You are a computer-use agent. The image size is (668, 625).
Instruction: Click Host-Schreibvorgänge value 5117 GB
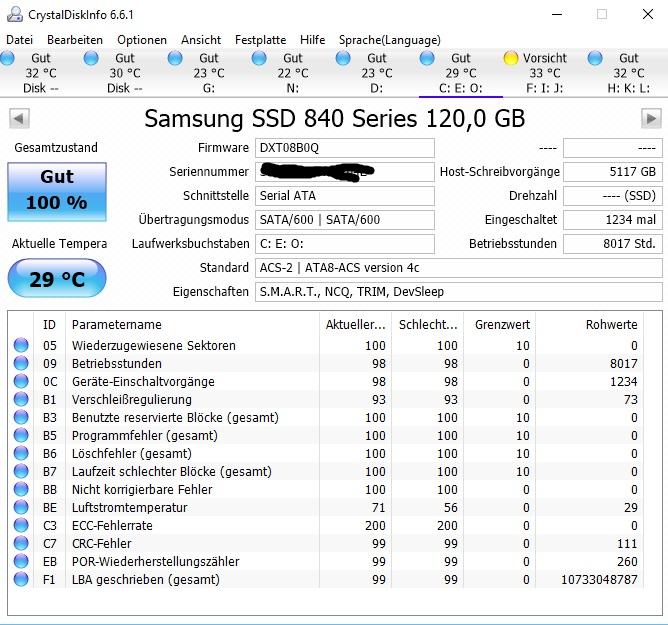[613, 172]
